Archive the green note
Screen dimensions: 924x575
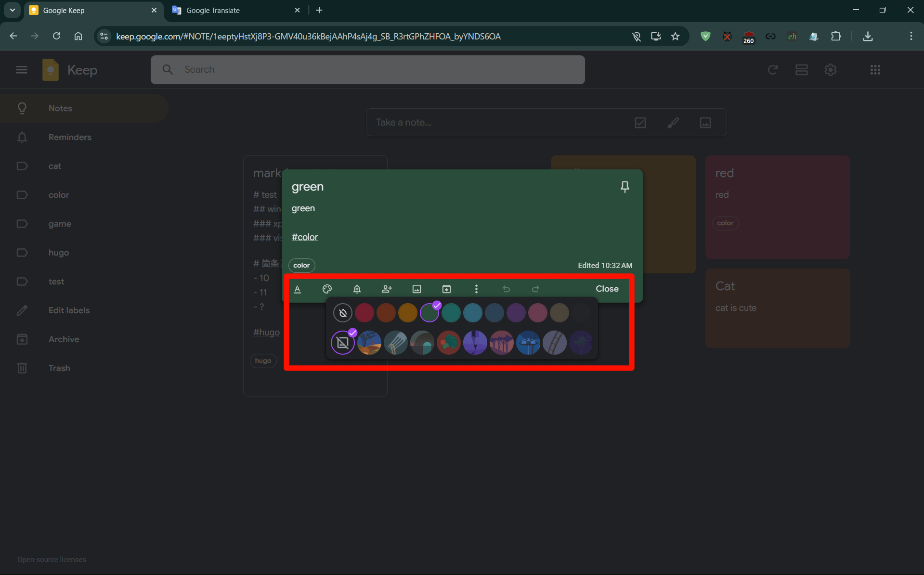(x=446, y=289)
